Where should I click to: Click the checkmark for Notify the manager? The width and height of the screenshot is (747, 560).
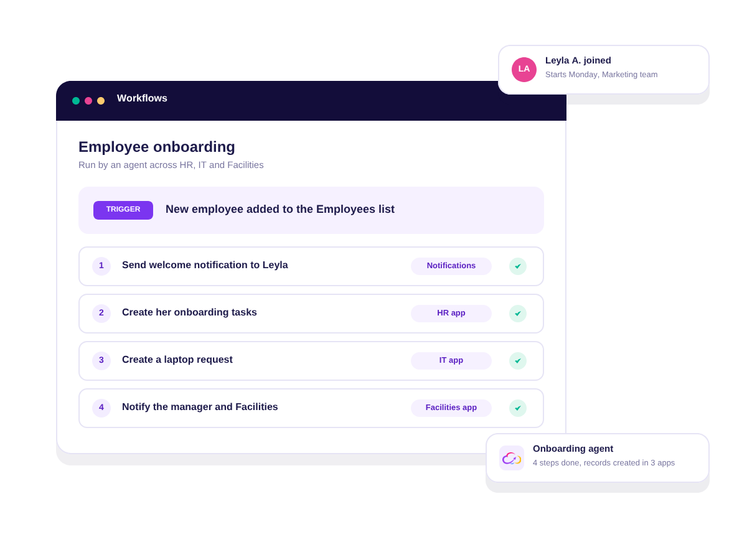click(x=518, y=408)
